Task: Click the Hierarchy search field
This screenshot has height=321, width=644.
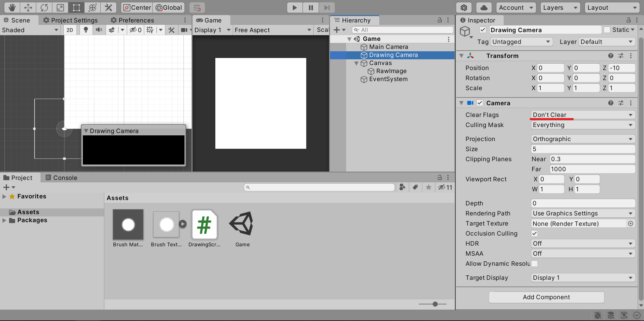Action: (x=402, y=30)
